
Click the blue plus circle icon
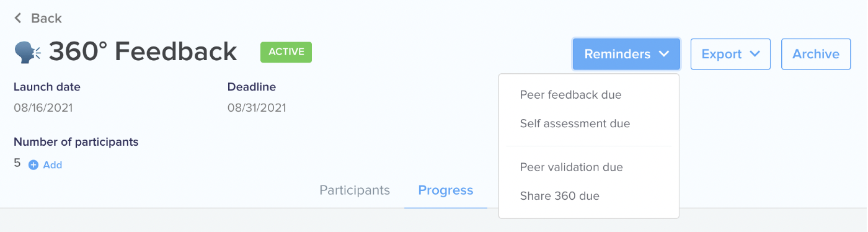click(x=33, y=165)
